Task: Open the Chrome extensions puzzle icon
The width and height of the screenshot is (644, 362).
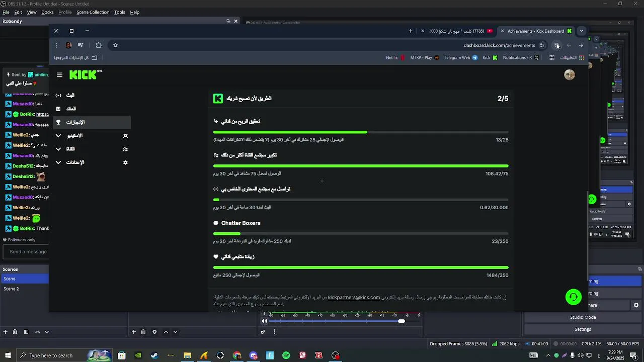Action: [x=99, y=45]
